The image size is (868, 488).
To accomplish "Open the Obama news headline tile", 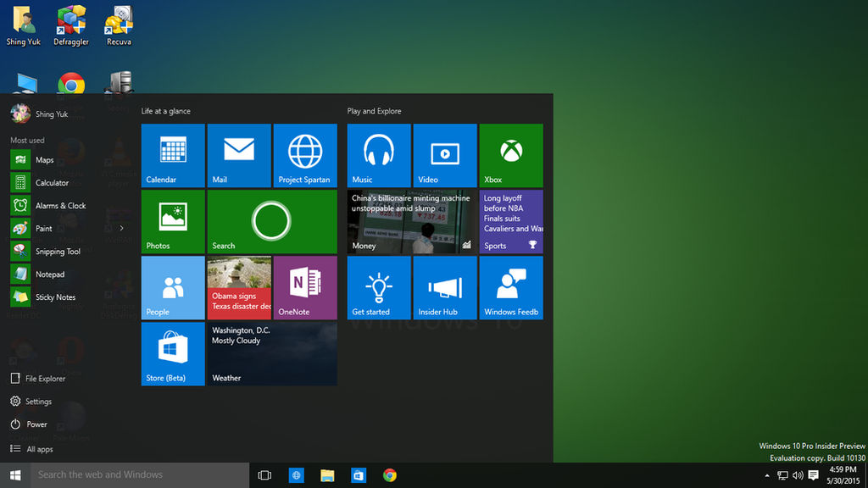I will point(239,288).
